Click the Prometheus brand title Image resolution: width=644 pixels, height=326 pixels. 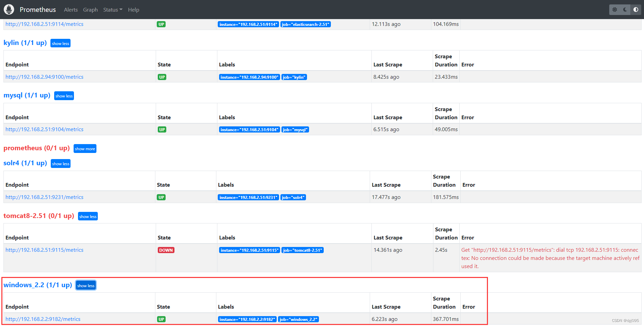pos(38,10)
